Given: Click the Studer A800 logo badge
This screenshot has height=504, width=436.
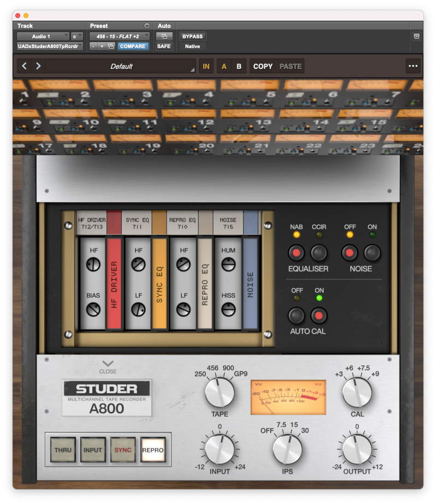Looking at the screenshot, I should (x=107, y=398).
